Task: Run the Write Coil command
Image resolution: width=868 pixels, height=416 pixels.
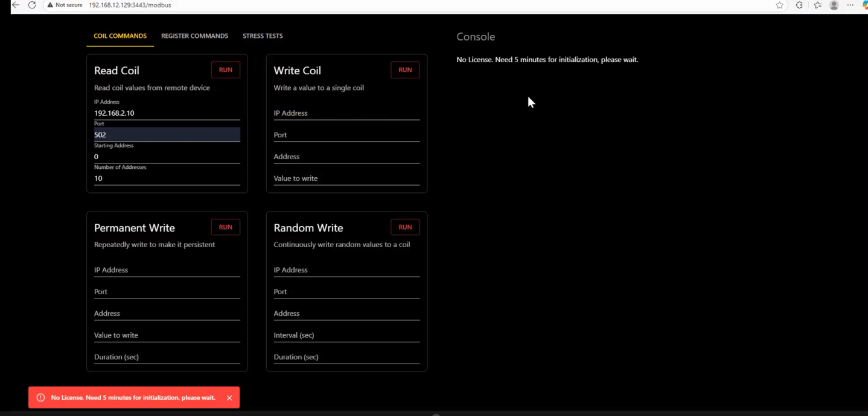Action: (405, 69)
